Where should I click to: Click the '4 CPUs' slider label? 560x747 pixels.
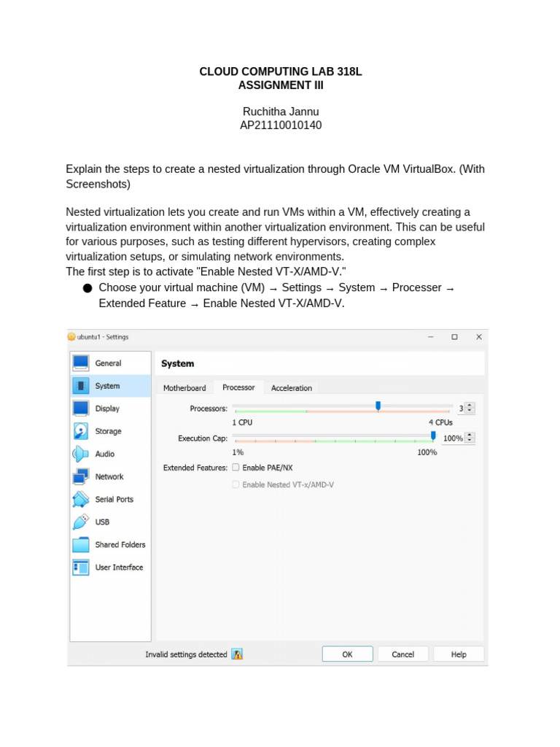440,422
